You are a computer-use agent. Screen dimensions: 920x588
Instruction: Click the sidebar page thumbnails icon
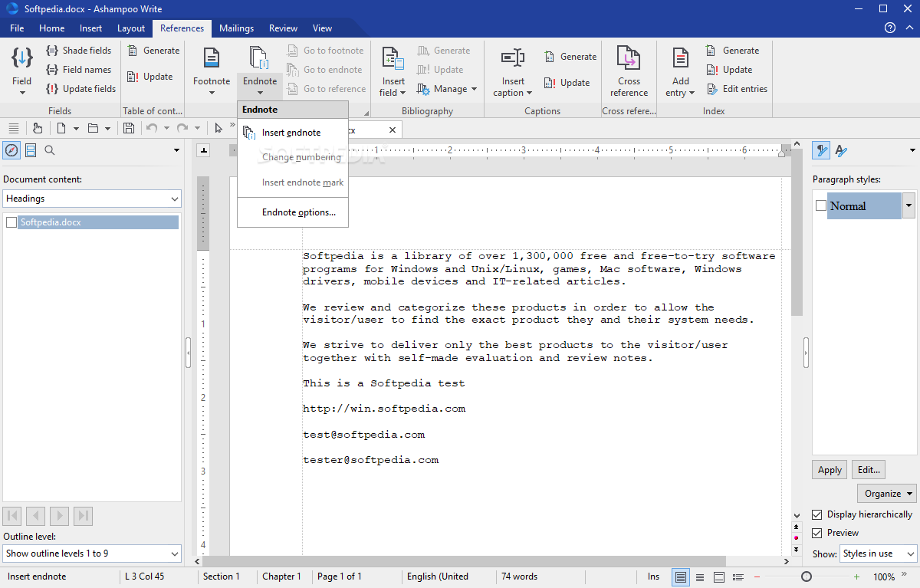click(31, 150)
